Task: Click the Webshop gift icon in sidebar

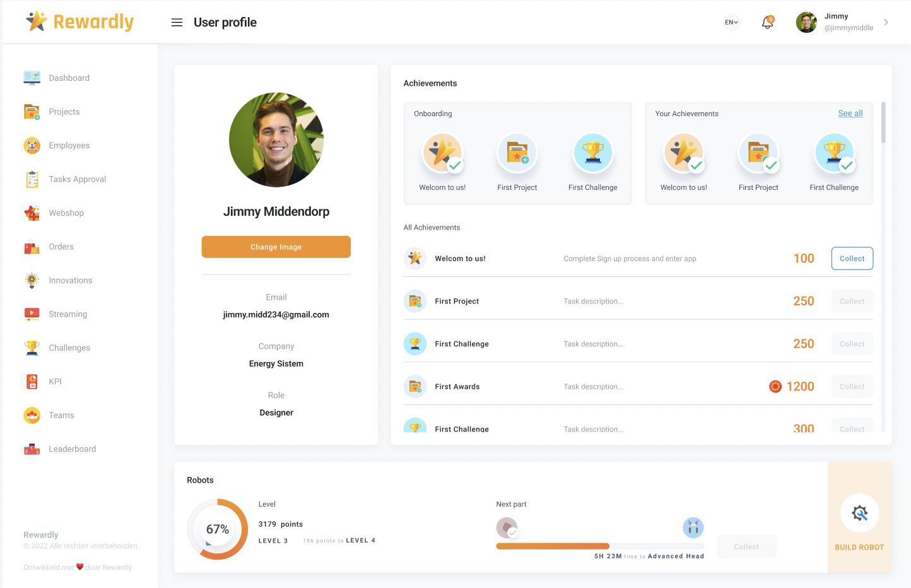Action: [32, 213]
